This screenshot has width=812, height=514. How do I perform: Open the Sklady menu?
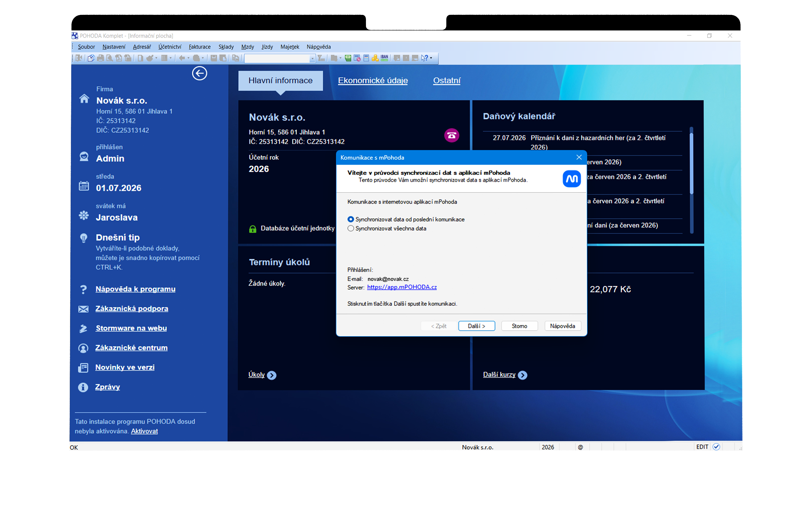point(226,47)
